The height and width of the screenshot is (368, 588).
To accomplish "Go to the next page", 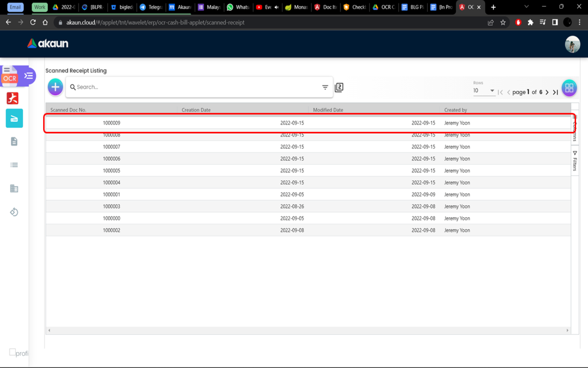I will point(547,92).
